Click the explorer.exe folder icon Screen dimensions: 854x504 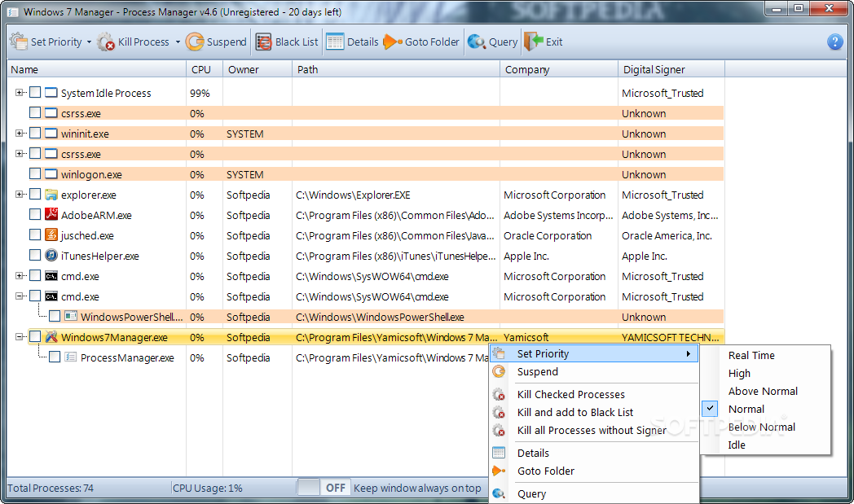[51, 195]
